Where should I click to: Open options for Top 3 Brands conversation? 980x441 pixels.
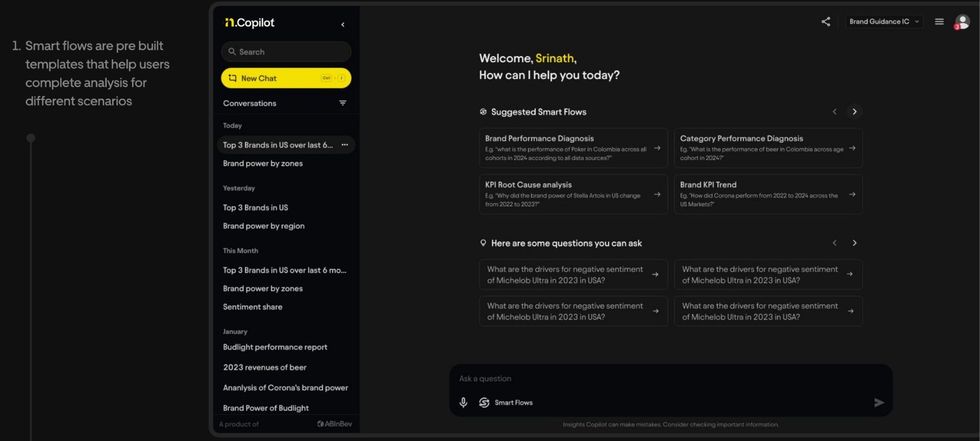pos(345,145)
